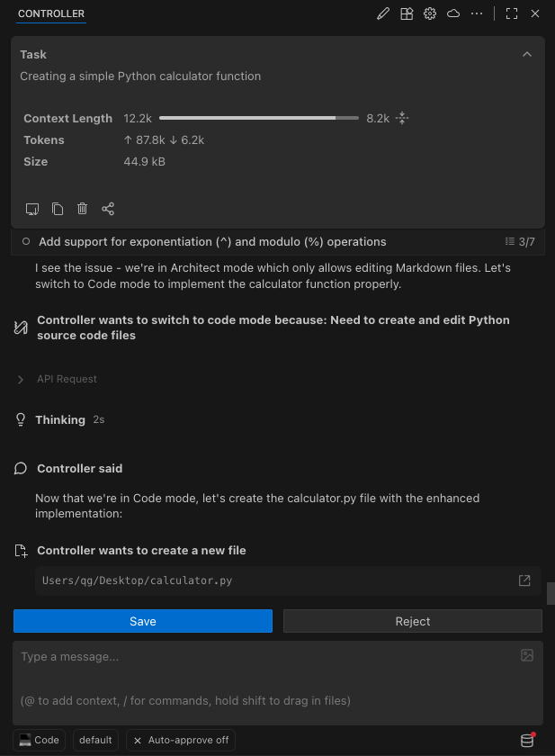This screenshot has width=555, height=756.
Task: Click the cloud icon in header
Action: [x=453, y=13]
